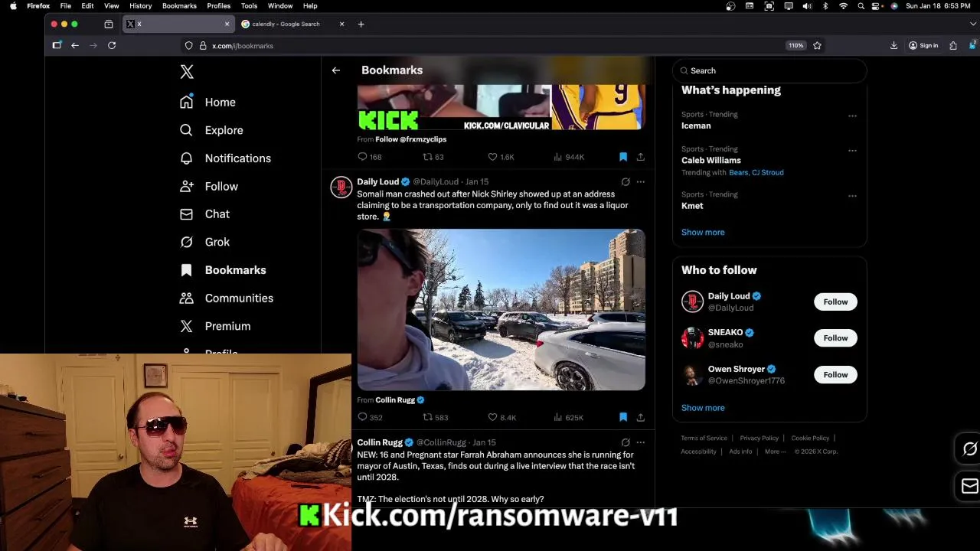
Task: Follow Daily Loud in Who to follow
Action: pyautogui.click(x=835, y=302)
